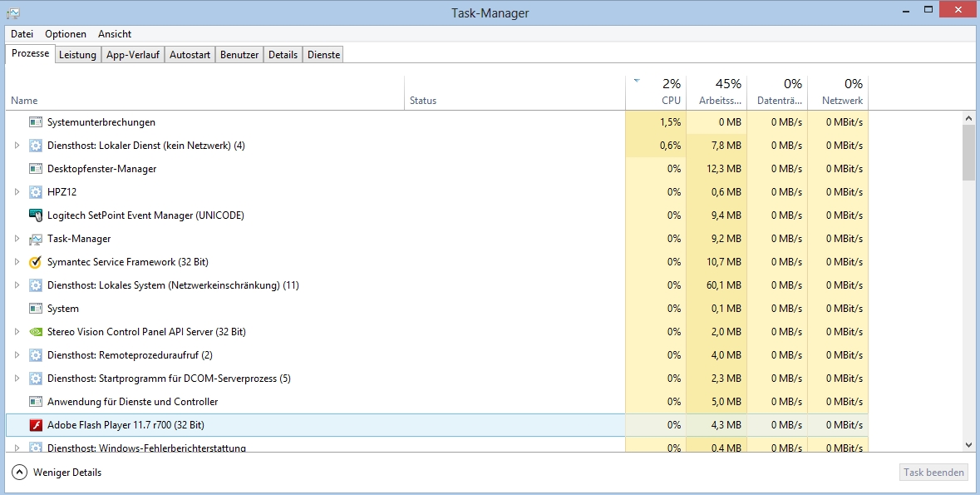Click the 12,3 MB memory value
This screenshot has width=980, height=495.
point(724,168)
